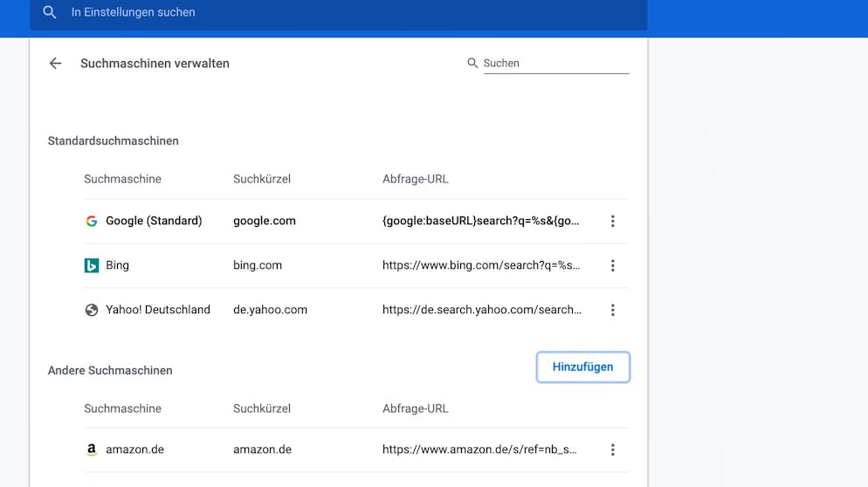Select the 'Google (Standard)' entry name
The image size is (868, 487).
point(154,221)
